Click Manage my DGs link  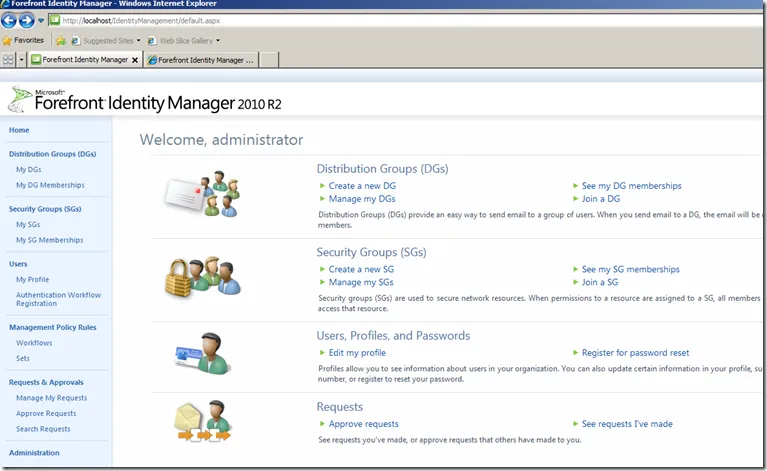(362, 199)
